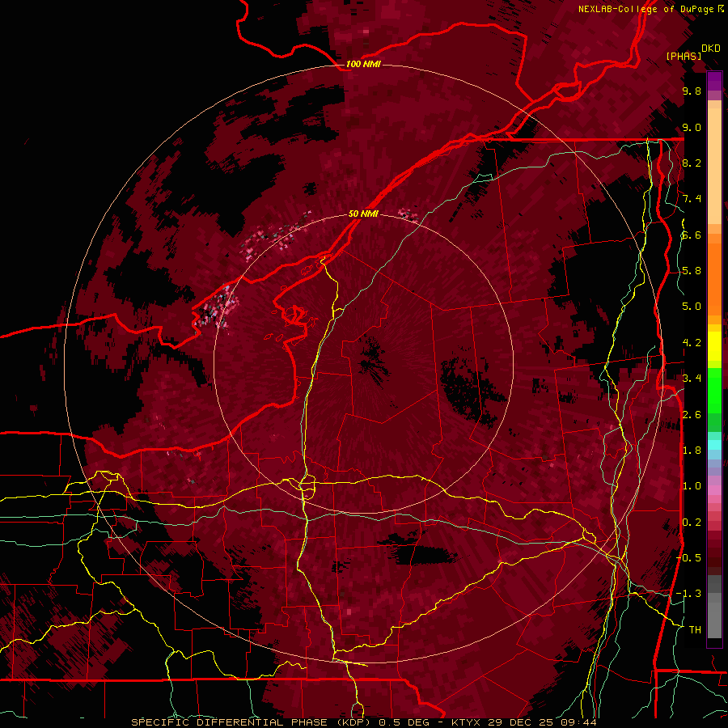Image resolution: width=728 pixels, height=728 pixels.
Task: Click the [PHAS] units label
Action: (684, 57)
